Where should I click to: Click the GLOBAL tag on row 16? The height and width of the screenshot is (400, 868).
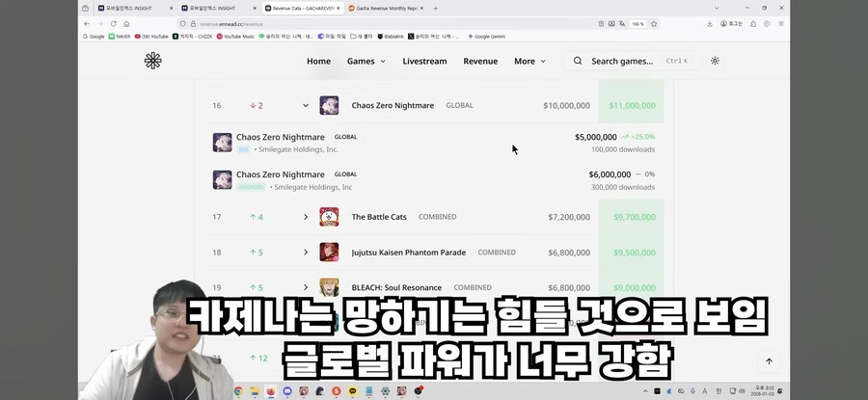(x=459, y=105)
